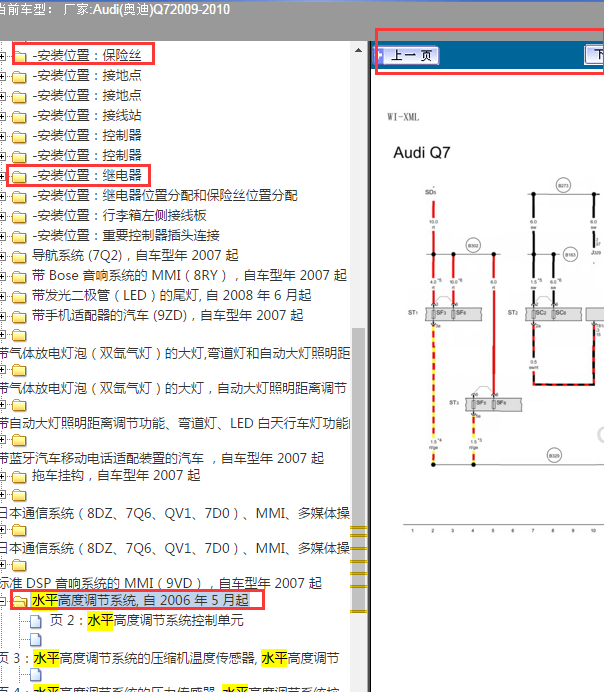Expand the Bose 音响系统 MMI node
This screenshot has height=692, width=604.
[3, 277]
